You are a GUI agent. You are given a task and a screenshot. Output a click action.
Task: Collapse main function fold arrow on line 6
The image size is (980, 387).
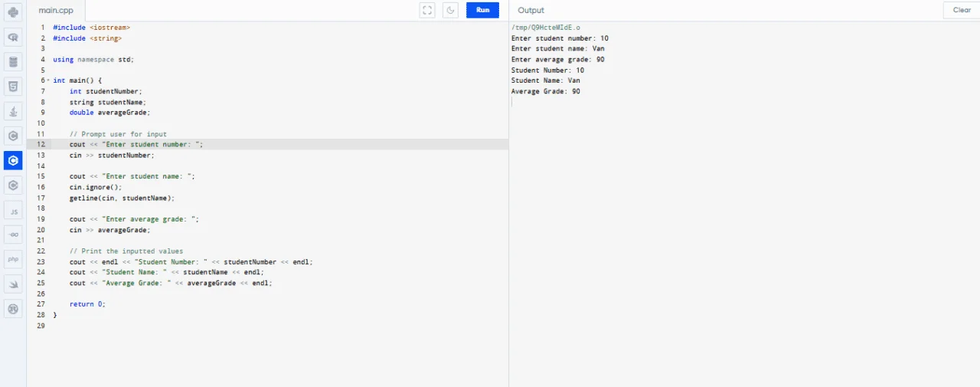tap(48, 80)
